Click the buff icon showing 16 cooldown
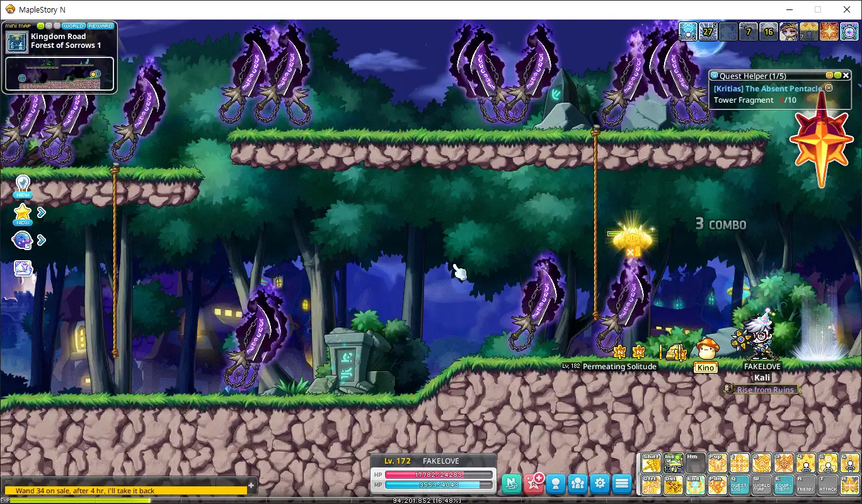 tap(769, 31)
